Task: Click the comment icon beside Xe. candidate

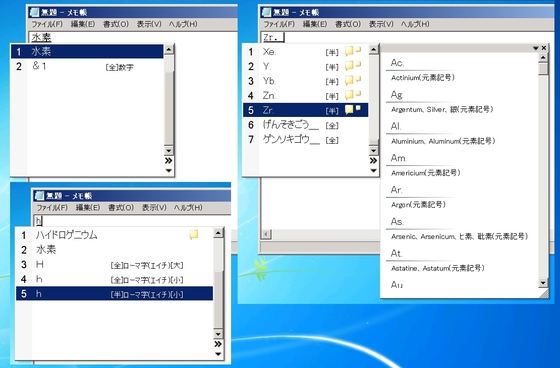Action: (353, 51)
